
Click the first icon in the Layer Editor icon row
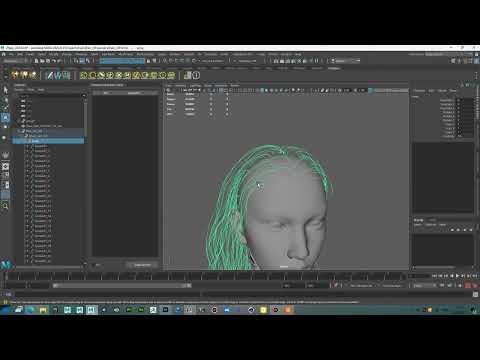pyautogui.click(x=452, y=230)
